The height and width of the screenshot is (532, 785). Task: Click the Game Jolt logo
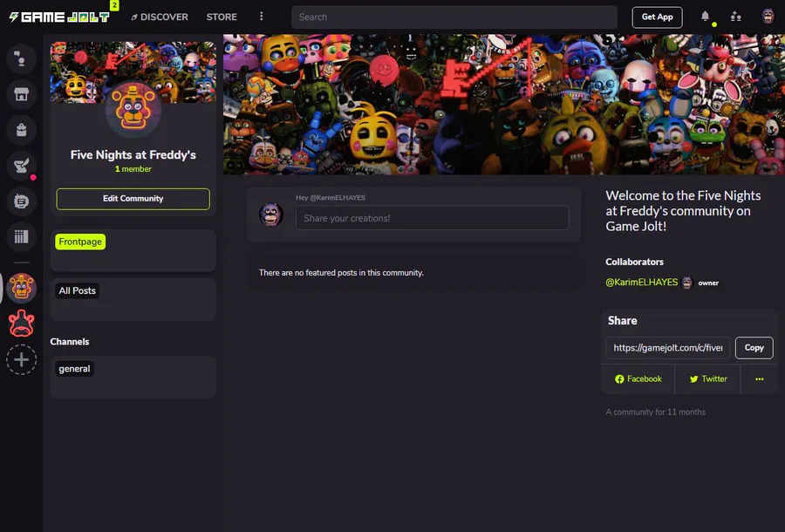(x=59, y=17)
